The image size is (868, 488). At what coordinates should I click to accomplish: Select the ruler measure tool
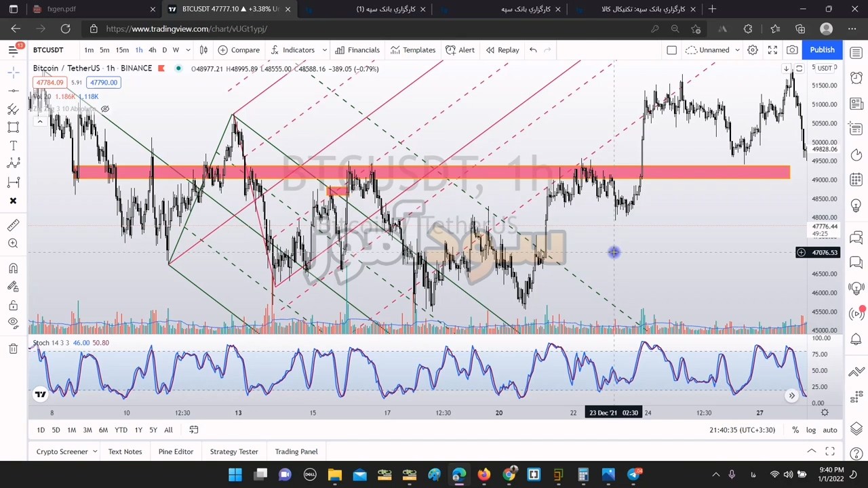(13, 225)
